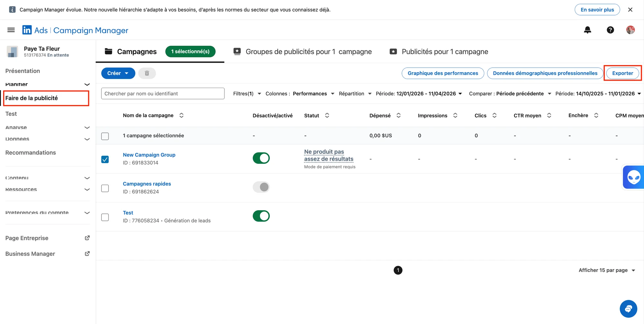
Task: Open the Période 12/01/2026 - 11/04/2026 picker
Action: (x=419, y=93)
